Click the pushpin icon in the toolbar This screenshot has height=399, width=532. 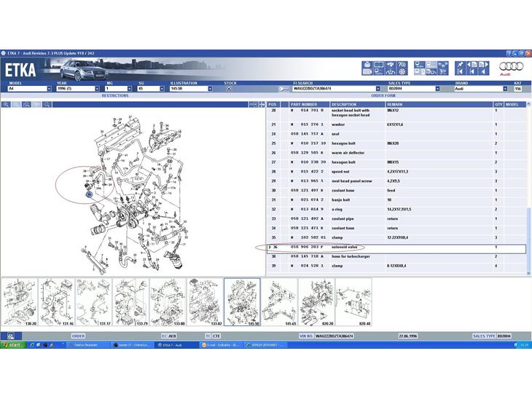tap(460, 65)
